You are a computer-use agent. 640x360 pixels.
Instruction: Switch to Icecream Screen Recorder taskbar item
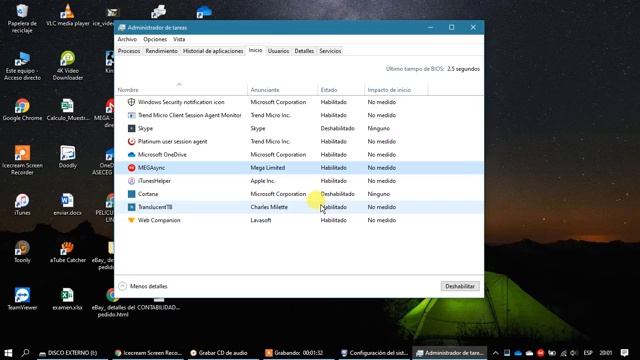click(148, 353)
